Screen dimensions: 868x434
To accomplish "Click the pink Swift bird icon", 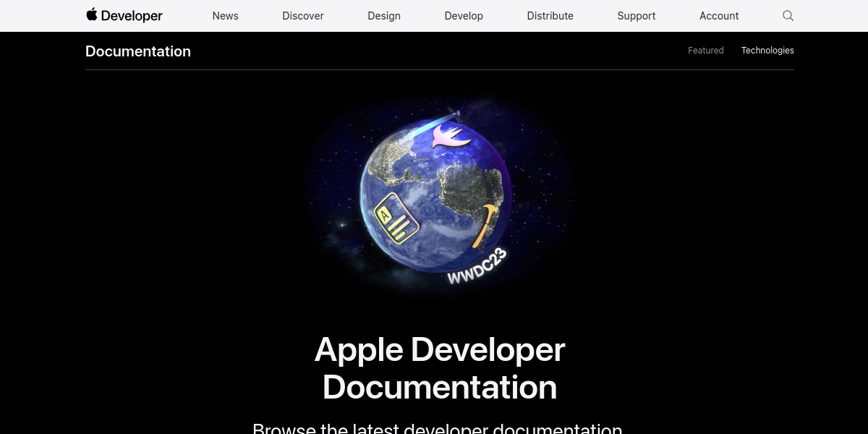I will (451, 137).
